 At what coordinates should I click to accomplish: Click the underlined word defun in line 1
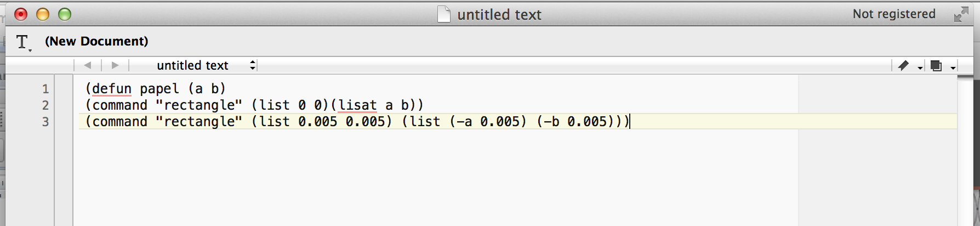[x=112, y=89]
